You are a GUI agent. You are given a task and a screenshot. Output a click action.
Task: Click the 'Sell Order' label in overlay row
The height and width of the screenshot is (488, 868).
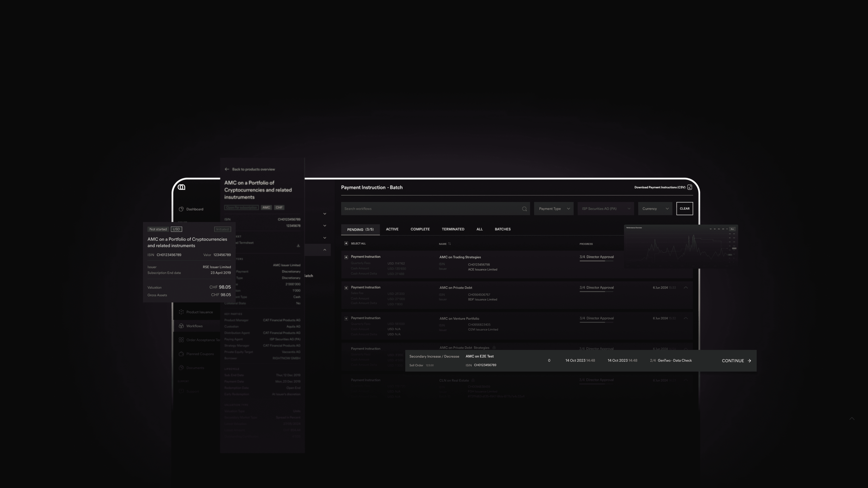(x=416, y=365)
